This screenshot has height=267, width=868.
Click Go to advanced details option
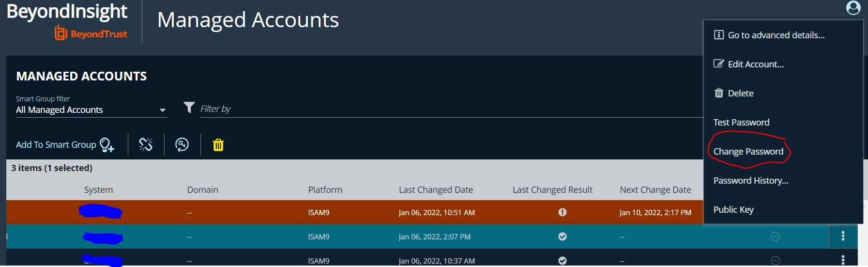(776, 35)
